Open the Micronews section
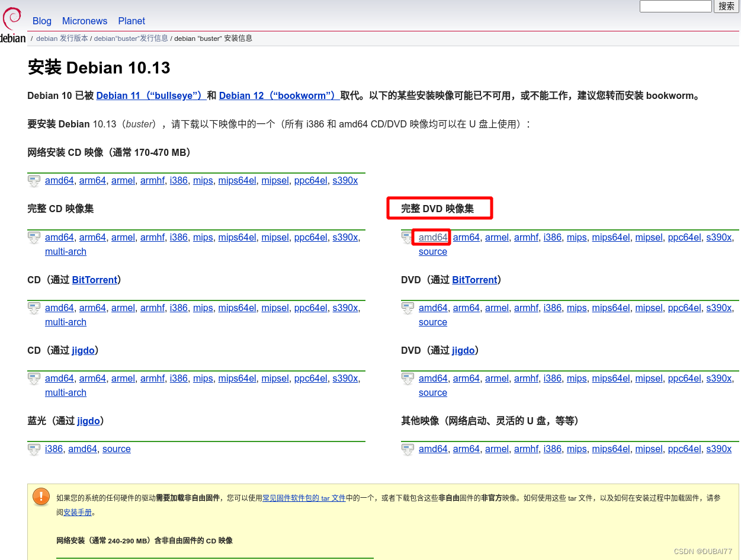 [85, 21]
